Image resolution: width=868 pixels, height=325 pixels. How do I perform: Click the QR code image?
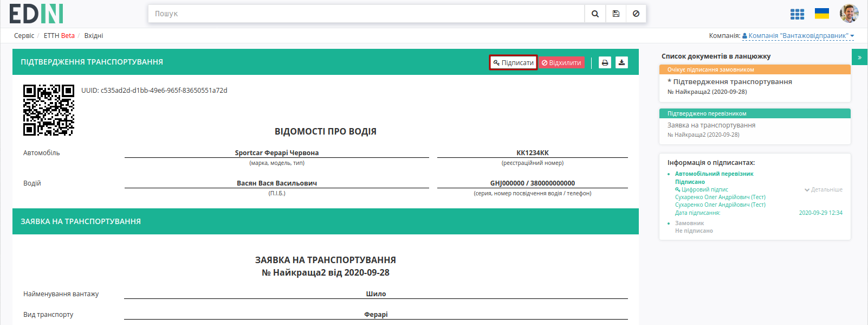coord(49,110)
